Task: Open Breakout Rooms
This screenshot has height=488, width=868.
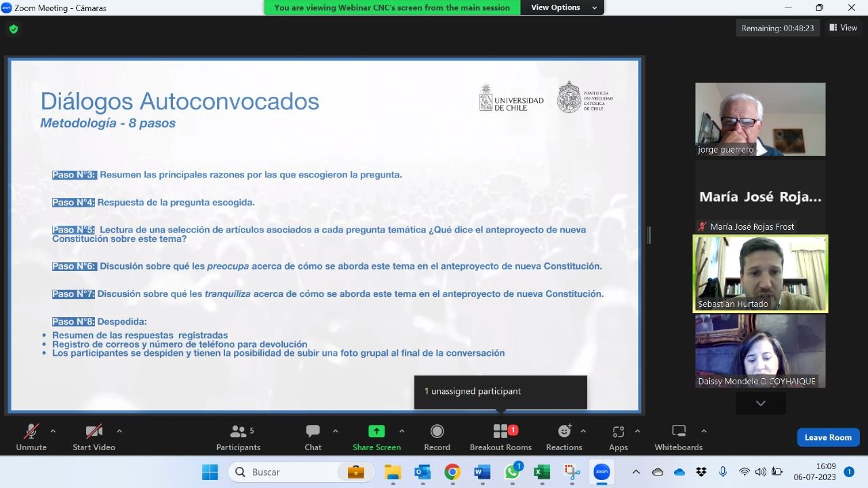Action: [500, 437]
